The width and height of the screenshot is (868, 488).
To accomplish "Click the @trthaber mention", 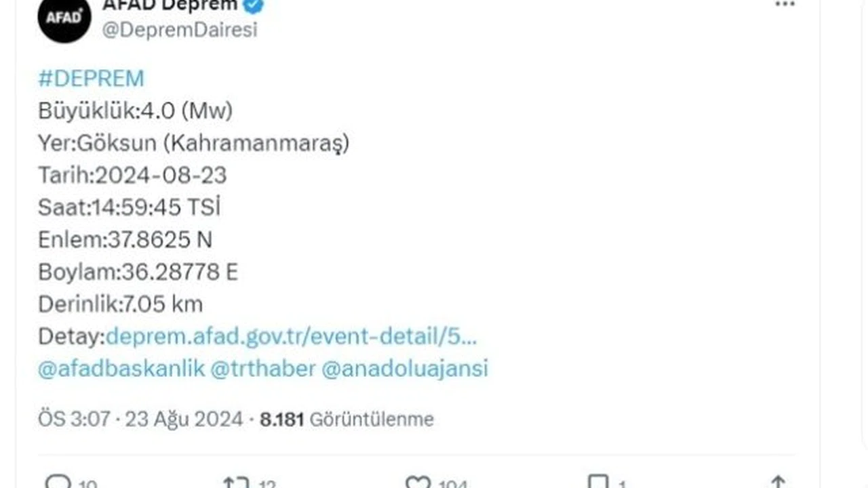I will coord(263,369).
